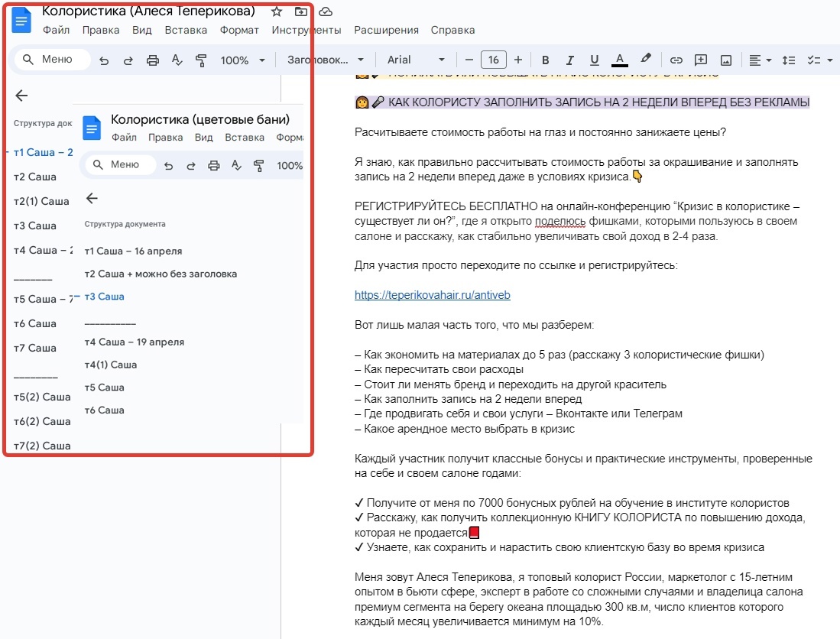Go to outline heading т7(2) Саша
The width and height of the screenshot is (840, 639).
pyautogui.click(x=42, y=446)
